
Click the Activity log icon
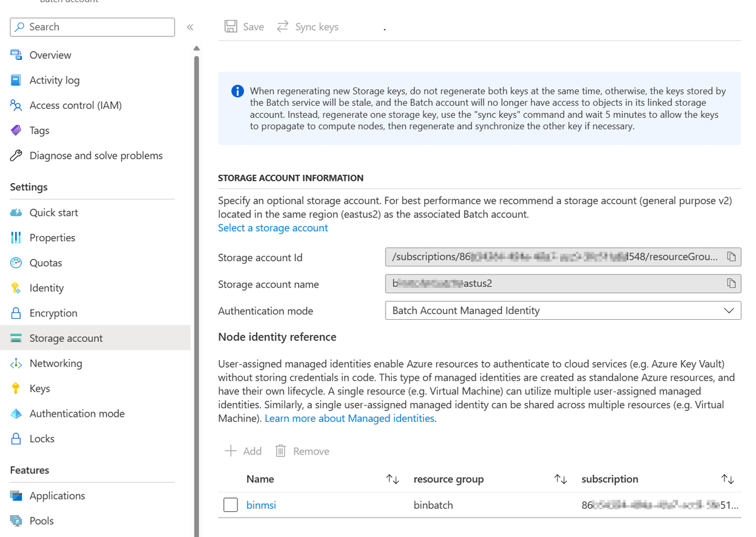16,80
